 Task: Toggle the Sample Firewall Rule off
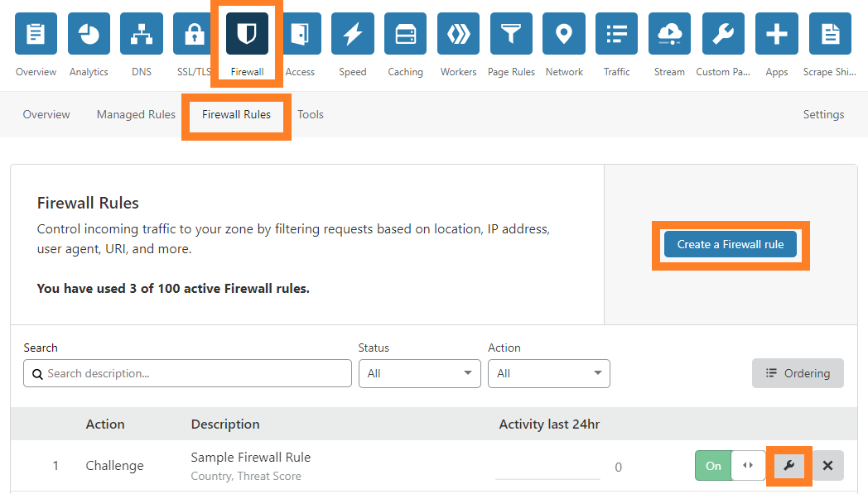pos(712,465)
